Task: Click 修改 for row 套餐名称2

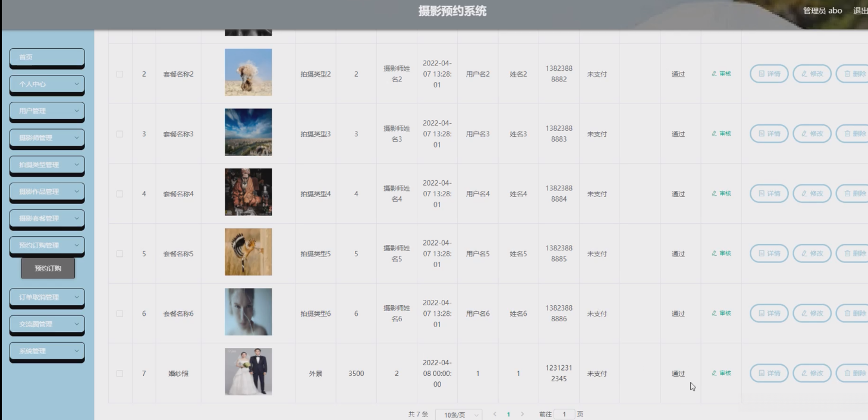Action: pos(812,74)
